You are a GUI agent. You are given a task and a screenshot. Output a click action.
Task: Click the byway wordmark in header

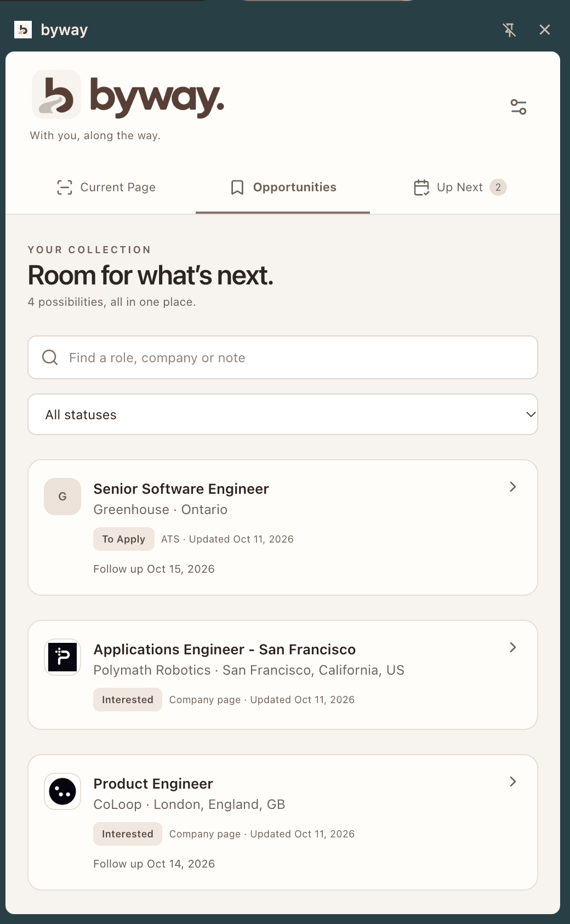(x=157, y=97)
